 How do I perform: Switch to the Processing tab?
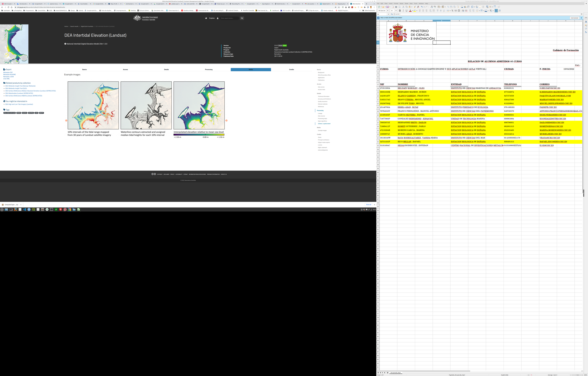pos(209,69)
